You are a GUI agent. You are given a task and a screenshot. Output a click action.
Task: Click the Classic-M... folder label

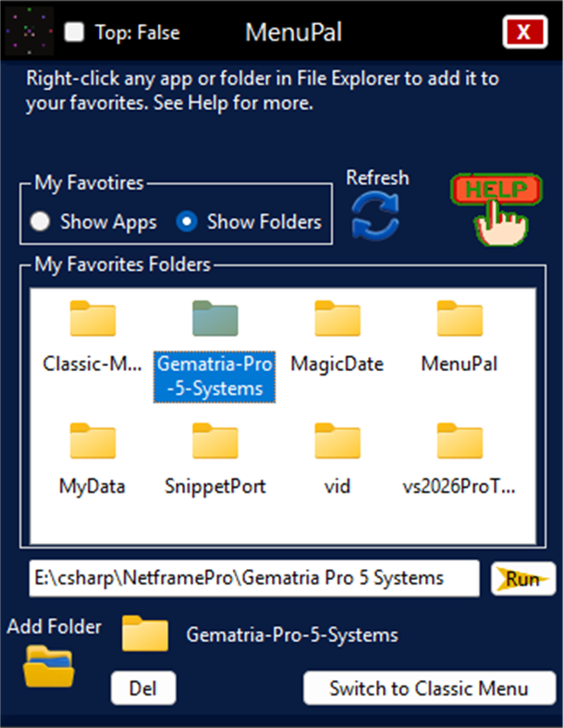[92, 364]
